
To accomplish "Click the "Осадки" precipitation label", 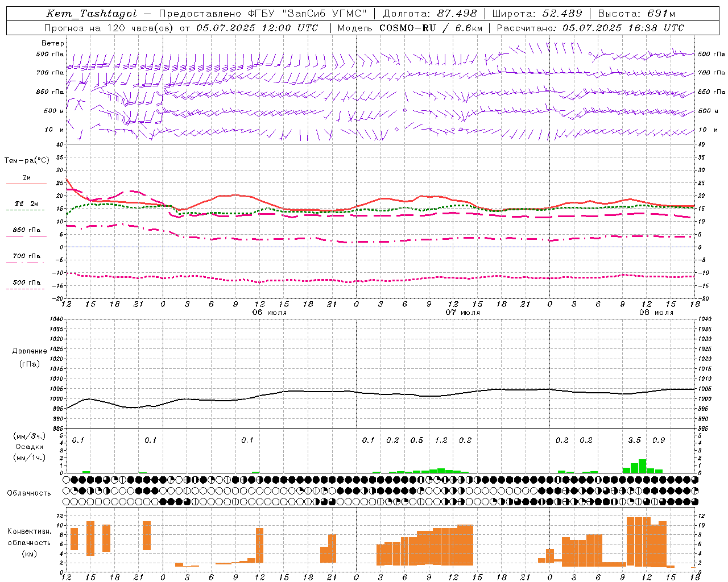I will pyautogui.click(x=29, y=447).
